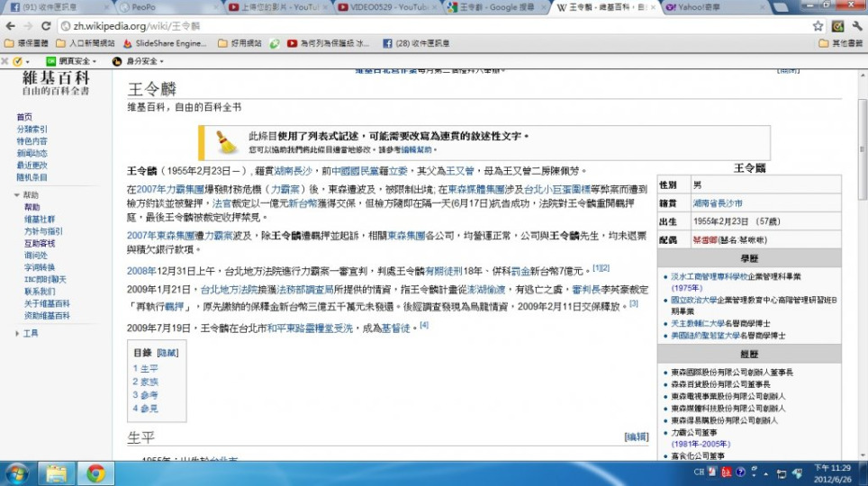Open File Explorer from the taskbar
This screenshot has height=486, width=868.
coord(56,472)
